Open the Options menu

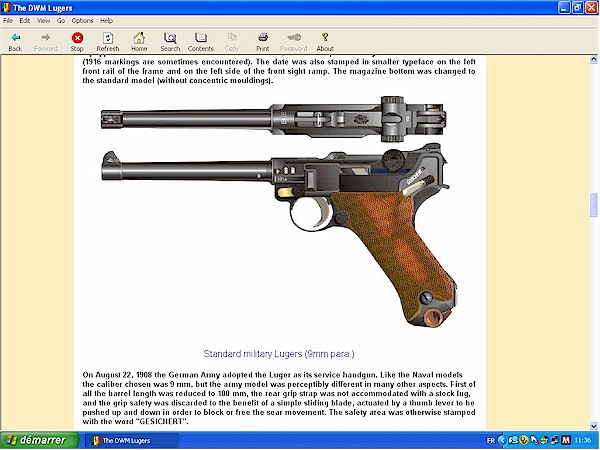[x=82, y=21]
